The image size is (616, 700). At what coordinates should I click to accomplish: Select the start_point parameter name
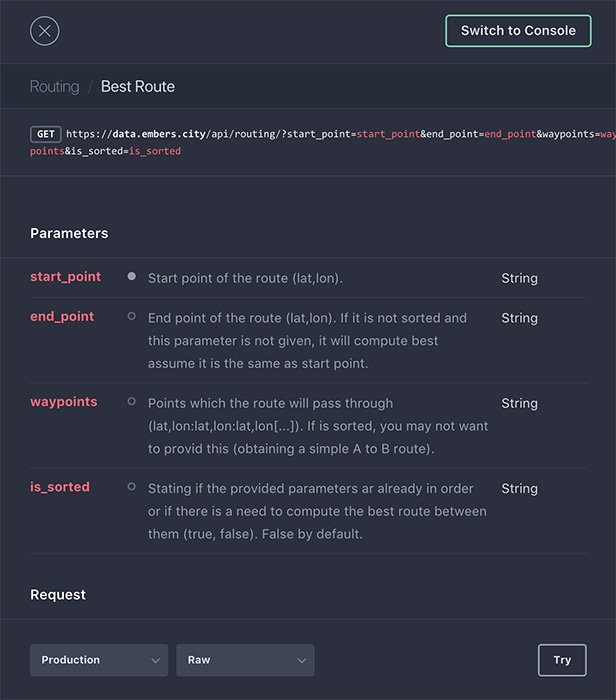pos(65,277)
